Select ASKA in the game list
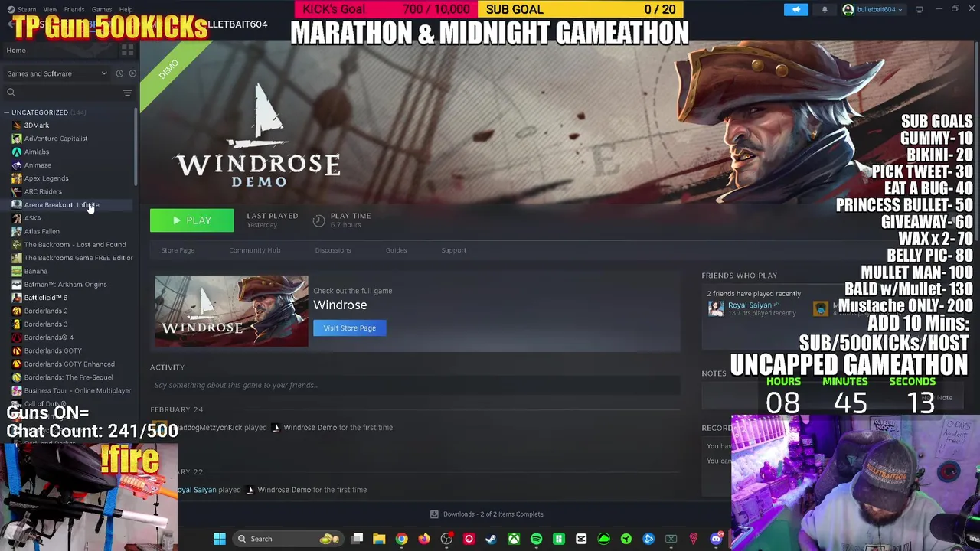 (32, 218)
